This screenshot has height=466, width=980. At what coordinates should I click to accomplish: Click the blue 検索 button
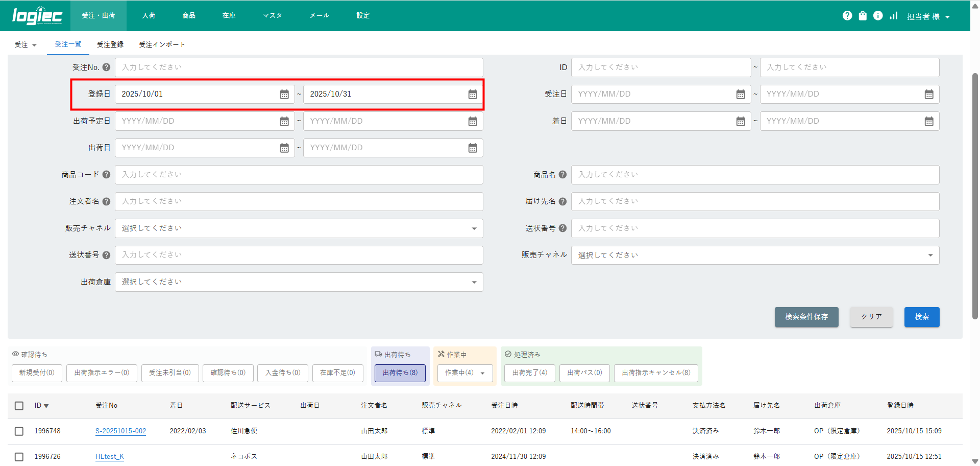[x=921, y=317]
